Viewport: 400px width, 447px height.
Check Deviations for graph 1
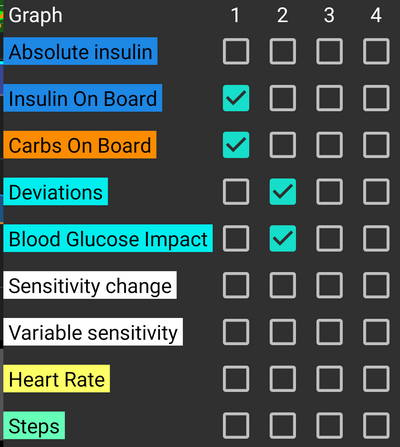tap(236, 192)
